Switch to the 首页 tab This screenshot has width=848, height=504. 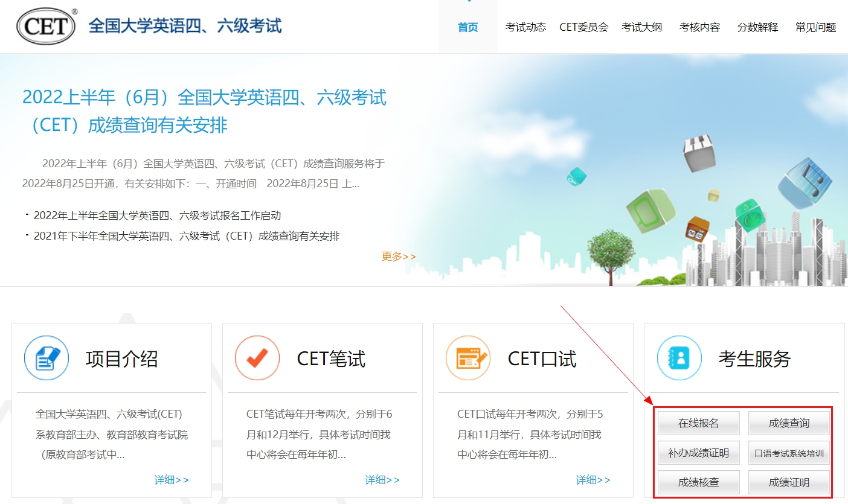467,27
